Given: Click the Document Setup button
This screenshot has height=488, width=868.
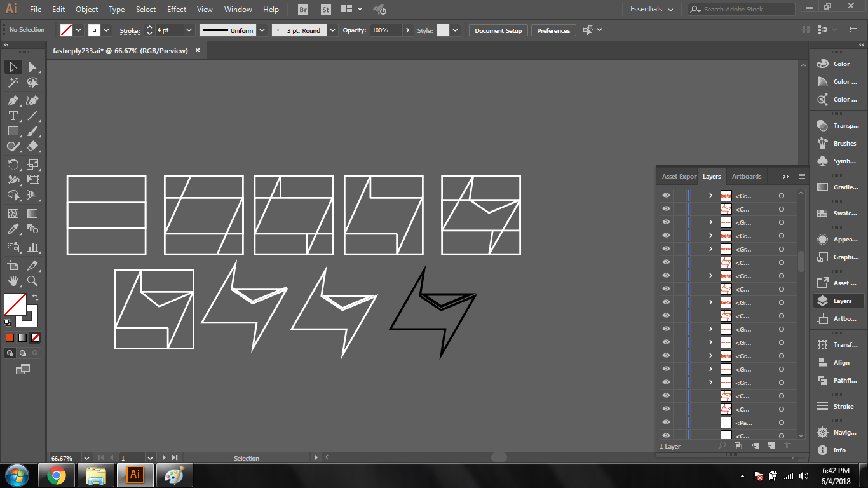Looking at the screenshot, I should [498, 30].
